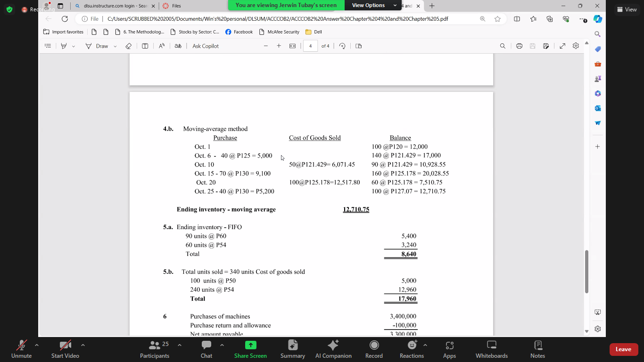The height and width of the screenshot is (362, 644).
Task: Toggle Start Video in Zoom
Action: pos(65,349)
